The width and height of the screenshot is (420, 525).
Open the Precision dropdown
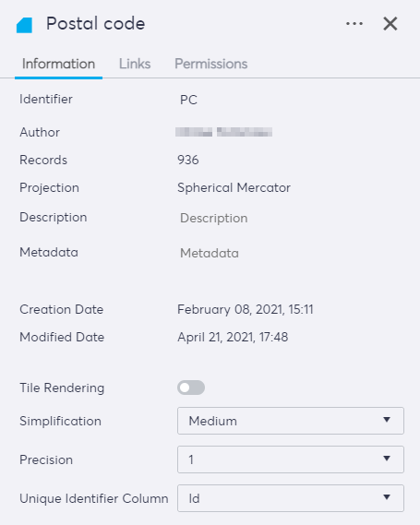291,459
